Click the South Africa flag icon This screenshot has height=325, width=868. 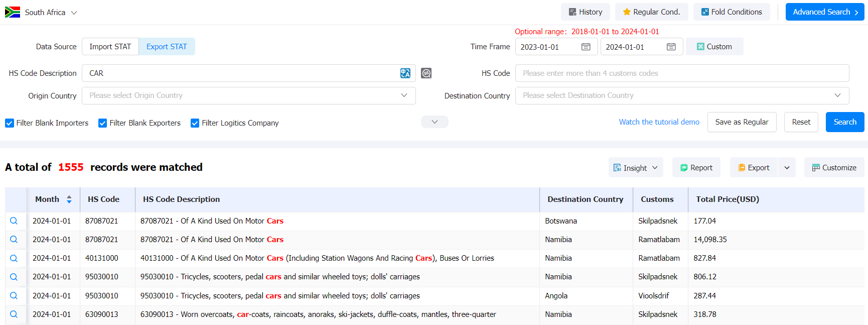(13, 12)
